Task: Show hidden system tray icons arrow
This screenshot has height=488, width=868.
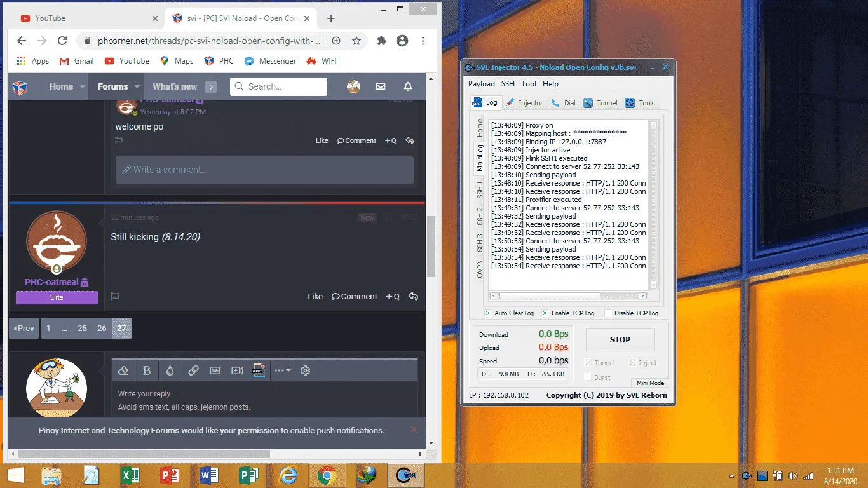Action: click(731, 476)
